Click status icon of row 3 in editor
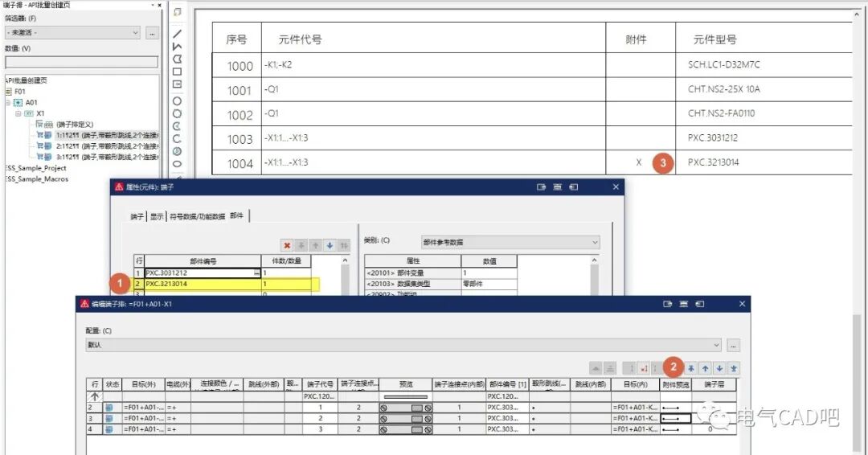Viewport: 868px width, 455px height. (109, 419)
